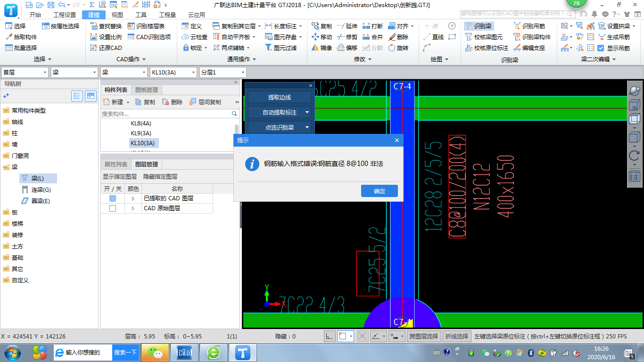Open WeChat from taskbar

(155, 352)
